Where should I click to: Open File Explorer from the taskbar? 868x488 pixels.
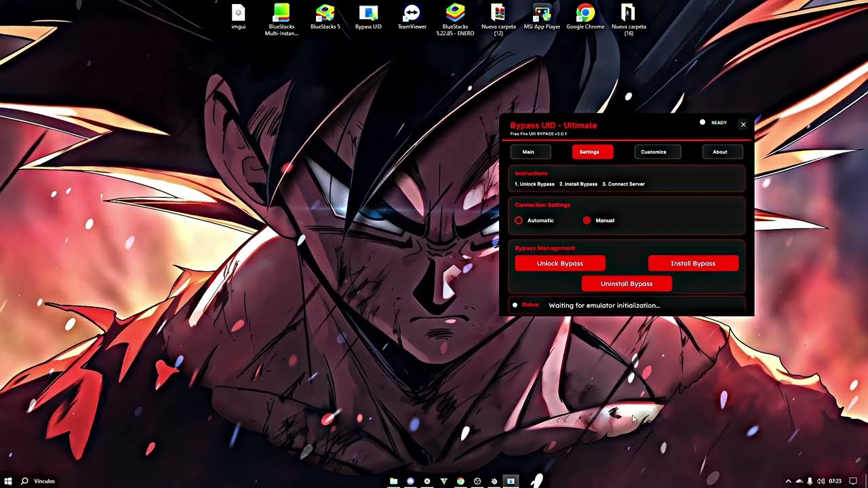click(393, 481)
